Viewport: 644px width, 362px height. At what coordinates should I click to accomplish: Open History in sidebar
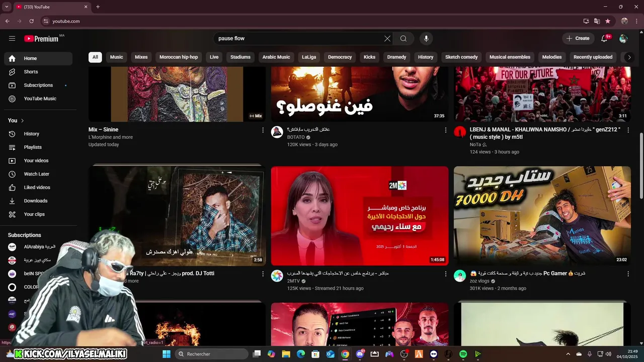(x=38, y=134)
